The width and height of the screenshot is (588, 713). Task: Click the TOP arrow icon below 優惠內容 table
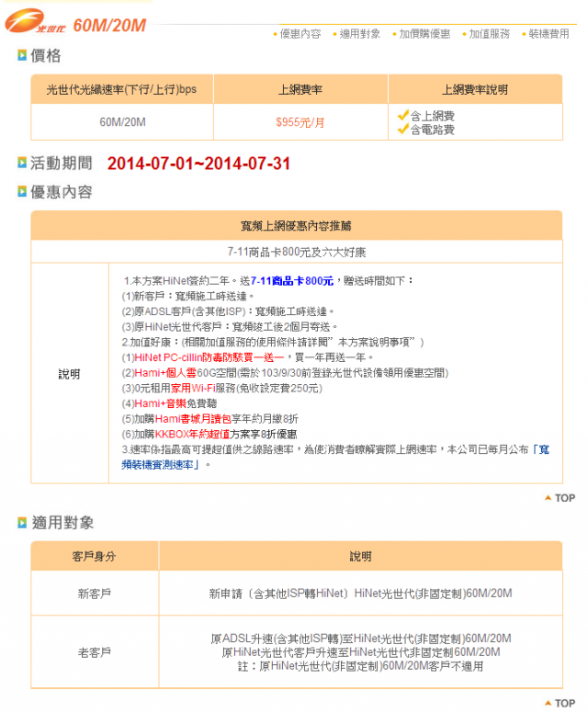tap(548, 498)
